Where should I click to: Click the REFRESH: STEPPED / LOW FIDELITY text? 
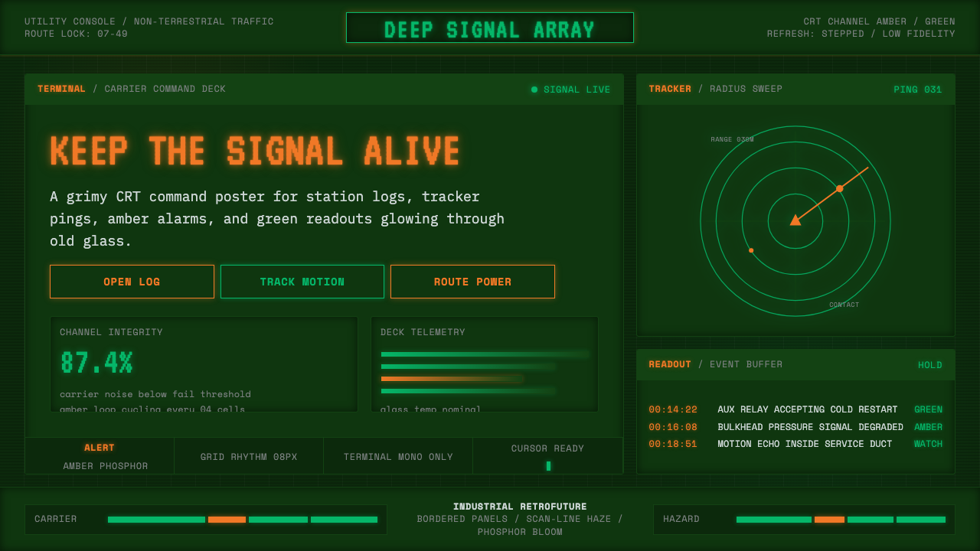(x=861, y=34)
